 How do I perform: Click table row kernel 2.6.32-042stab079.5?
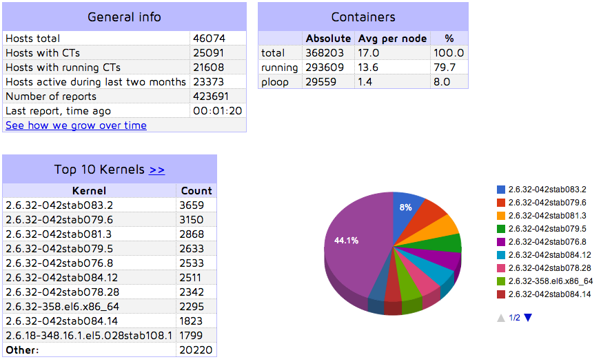[110, 249]
